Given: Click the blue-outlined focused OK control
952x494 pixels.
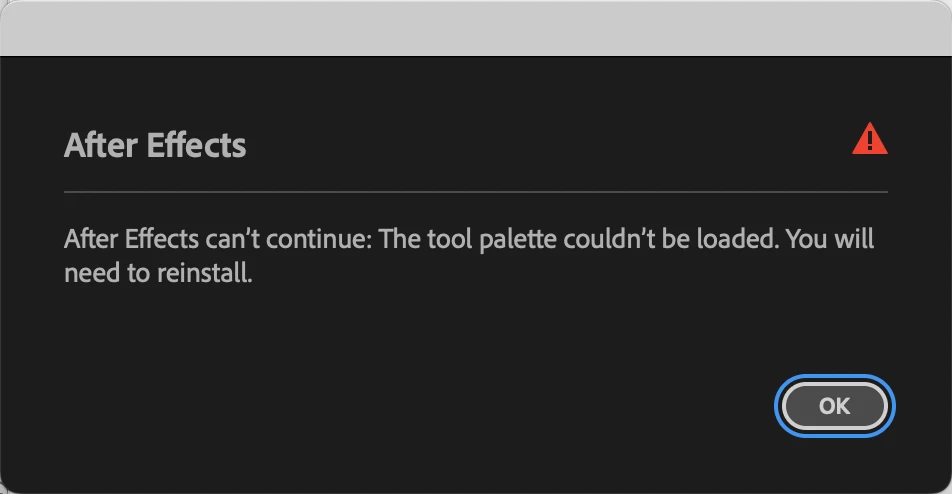Looking at the screenshot, I should tap(834, 406).
